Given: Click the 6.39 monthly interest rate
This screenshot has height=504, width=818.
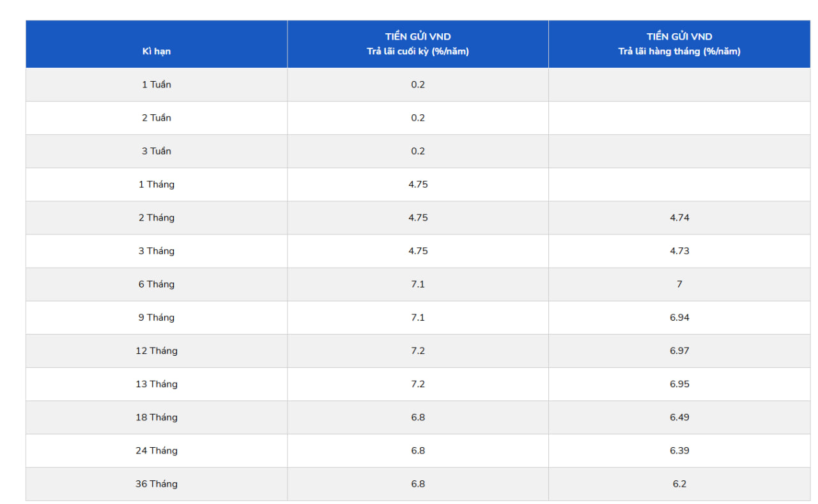Looking at the screenshot, I should pos(679,450).
